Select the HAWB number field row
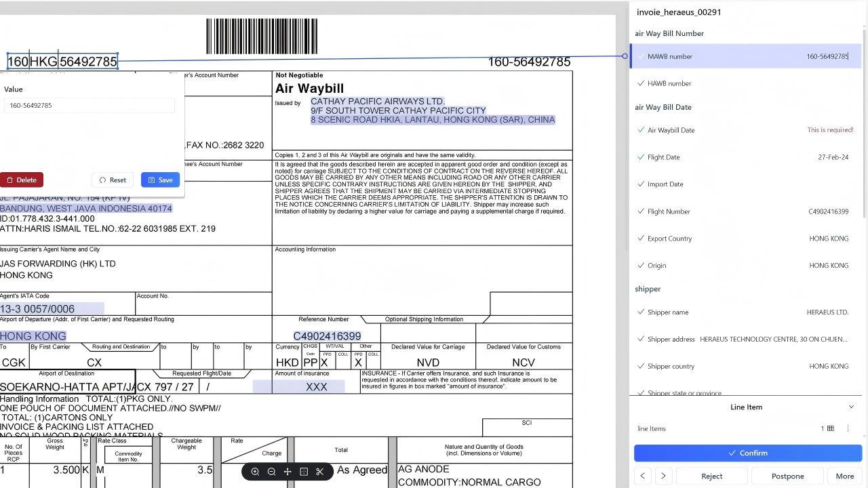The image size is (868, 488). [745, 83]
